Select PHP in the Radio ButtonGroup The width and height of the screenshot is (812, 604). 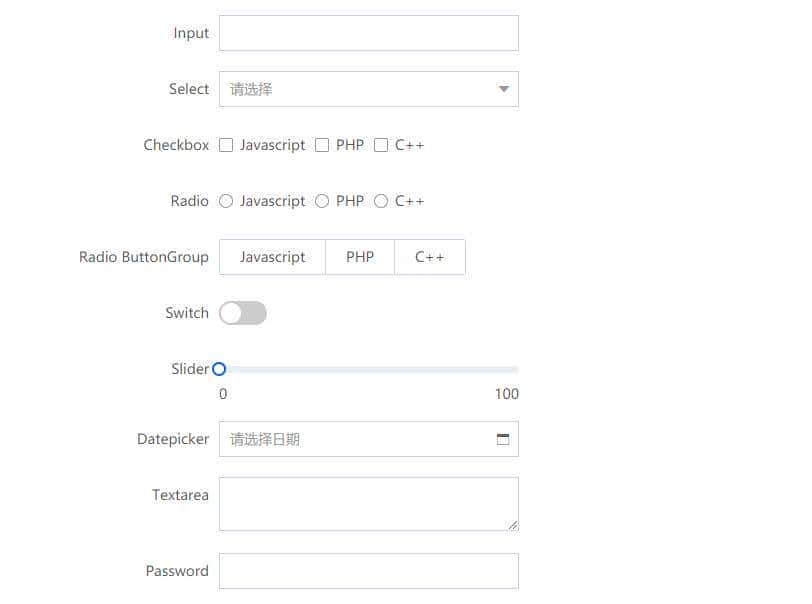(x=359, y=257)
